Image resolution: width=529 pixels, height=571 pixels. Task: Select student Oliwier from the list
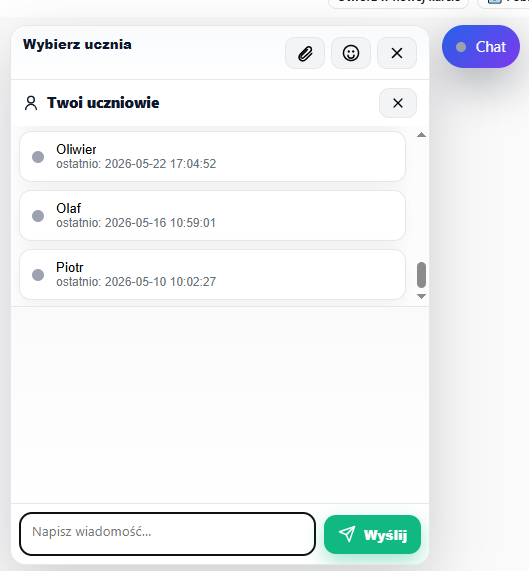212,157
